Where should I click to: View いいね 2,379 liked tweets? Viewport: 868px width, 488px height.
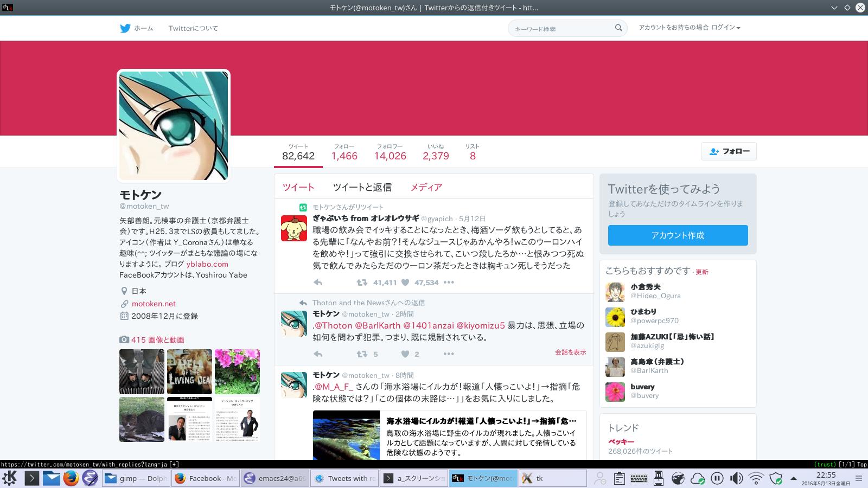click(436, 152)
